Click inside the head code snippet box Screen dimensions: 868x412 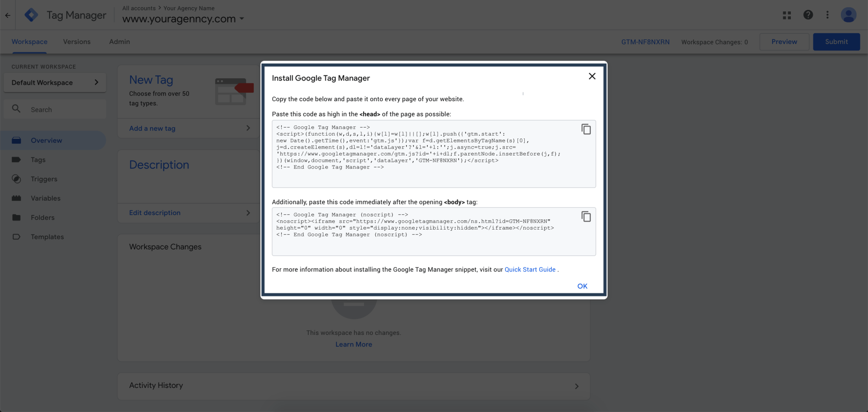[x=434, y=154]
